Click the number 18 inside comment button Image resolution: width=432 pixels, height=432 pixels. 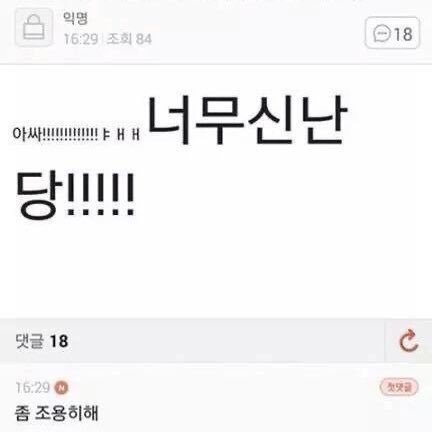403,34
